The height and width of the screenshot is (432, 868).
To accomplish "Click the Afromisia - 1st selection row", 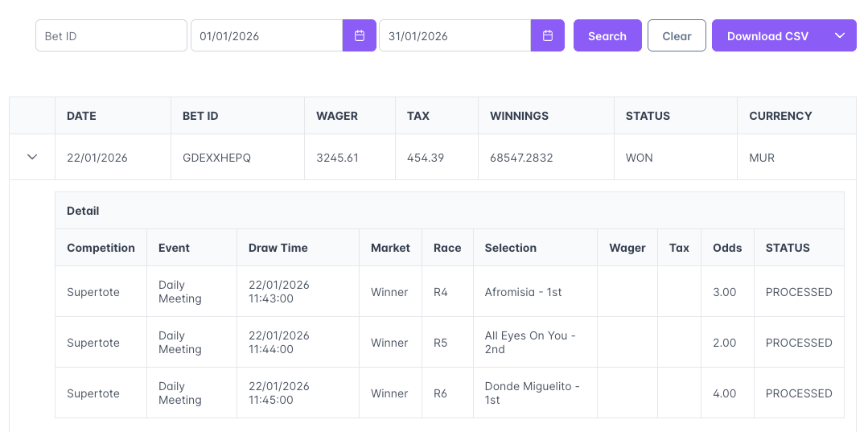I will [523, 292].
